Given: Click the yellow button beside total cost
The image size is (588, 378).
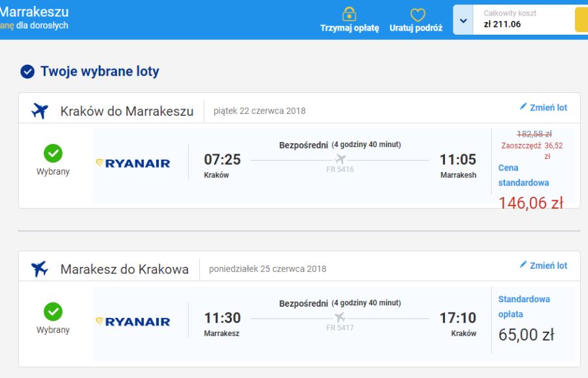Looking at the screenshot, I should click(581, 20).
